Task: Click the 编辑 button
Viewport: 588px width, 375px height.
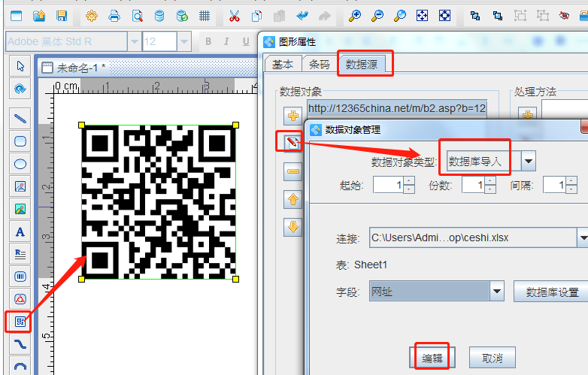Action: pyautogui.click(x=432, y=358)
